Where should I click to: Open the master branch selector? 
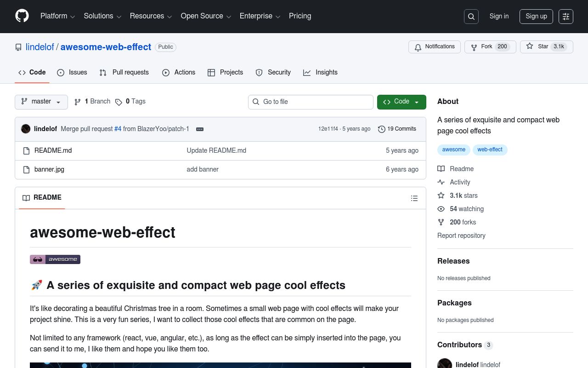(41, 102)
